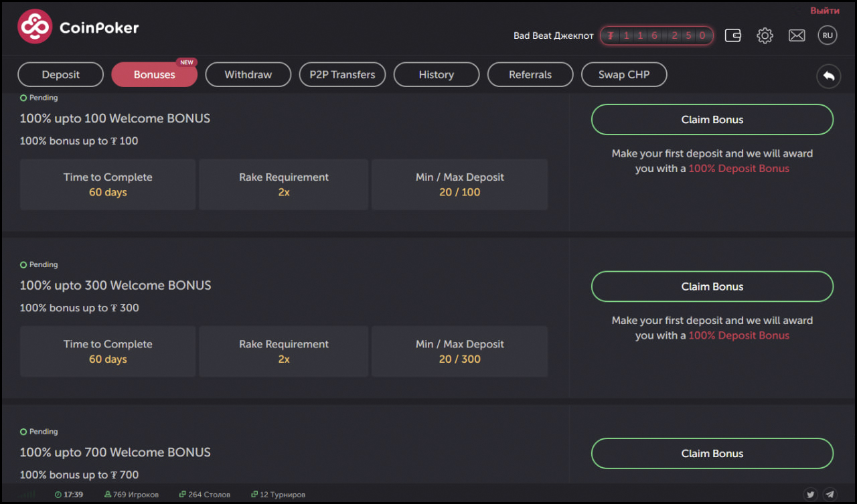Claim the 100% upto 100 Welcome bonus
This screenshot has height=504, width=857.
(x=712, y=120)
